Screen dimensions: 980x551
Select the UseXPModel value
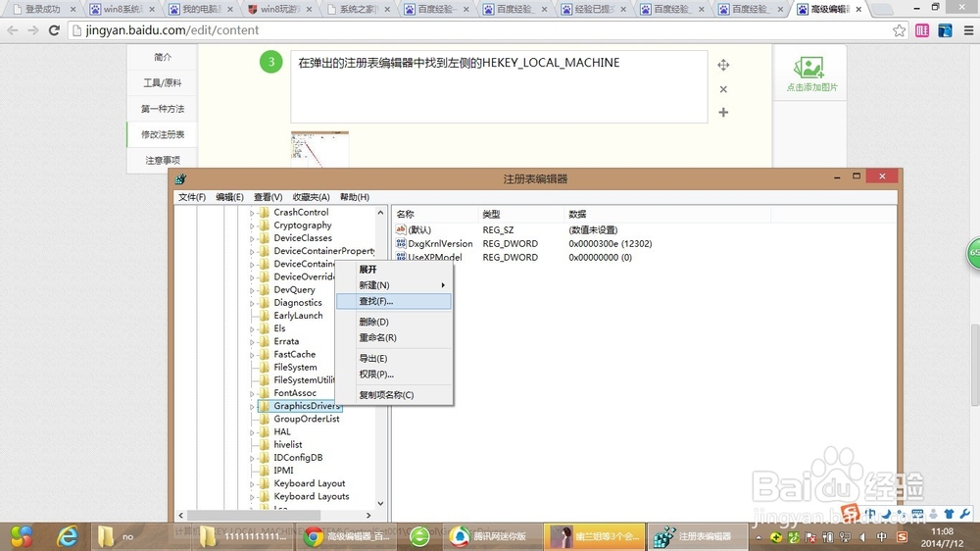pos(435,257)
